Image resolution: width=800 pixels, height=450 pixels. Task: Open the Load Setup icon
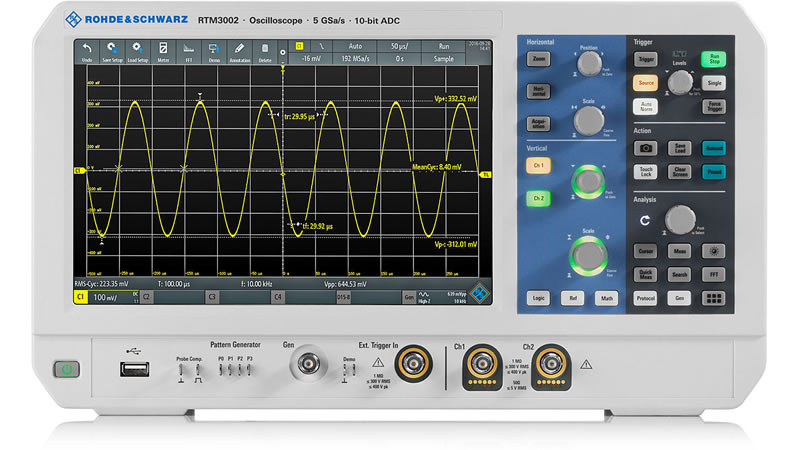[x=139, y=51]
